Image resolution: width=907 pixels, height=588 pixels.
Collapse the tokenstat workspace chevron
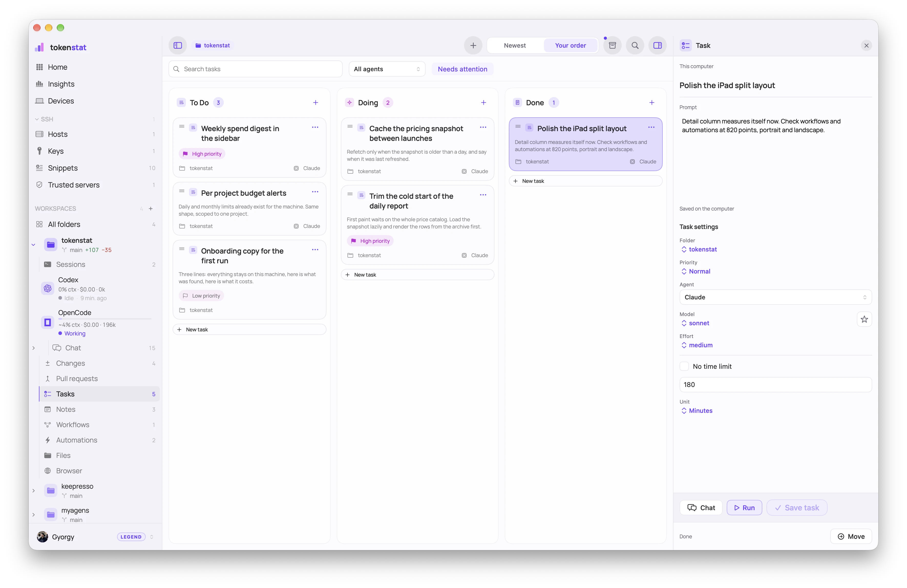(34, 245)
